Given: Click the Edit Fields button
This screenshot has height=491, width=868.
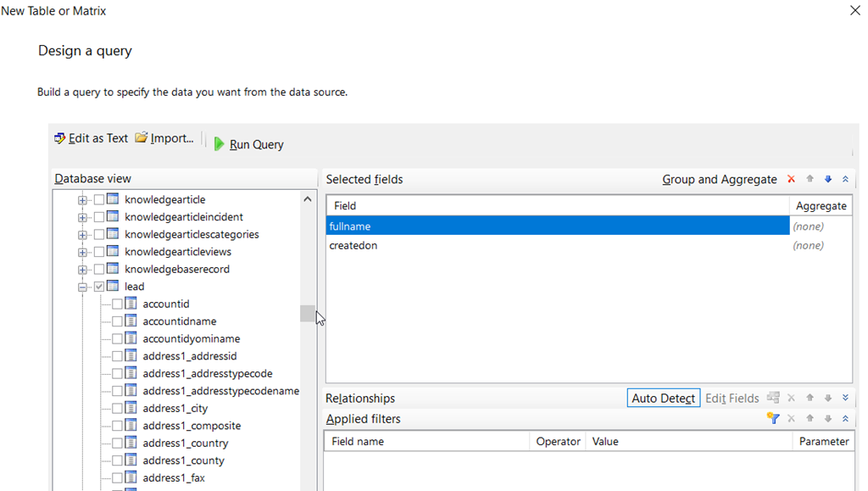Looking at the screenshot, I should click(x=732, y=398).
